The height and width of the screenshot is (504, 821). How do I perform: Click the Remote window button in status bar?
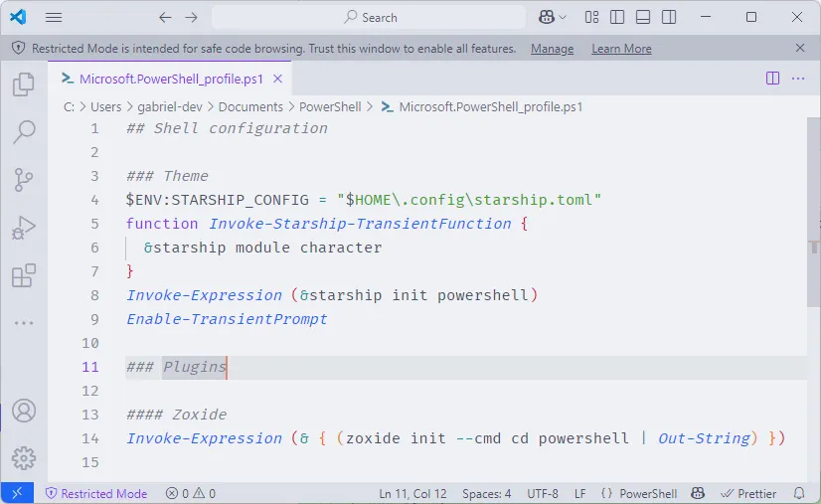point(17,493)
